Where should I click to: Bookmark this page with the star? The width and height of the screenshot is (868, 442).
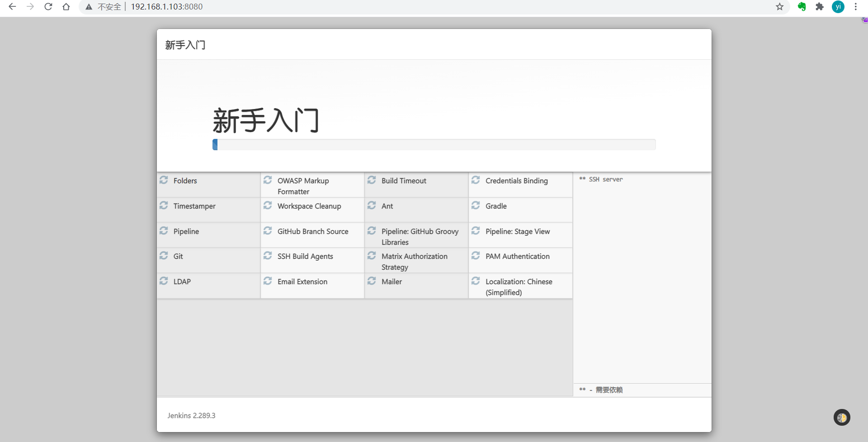coord(780,7)
